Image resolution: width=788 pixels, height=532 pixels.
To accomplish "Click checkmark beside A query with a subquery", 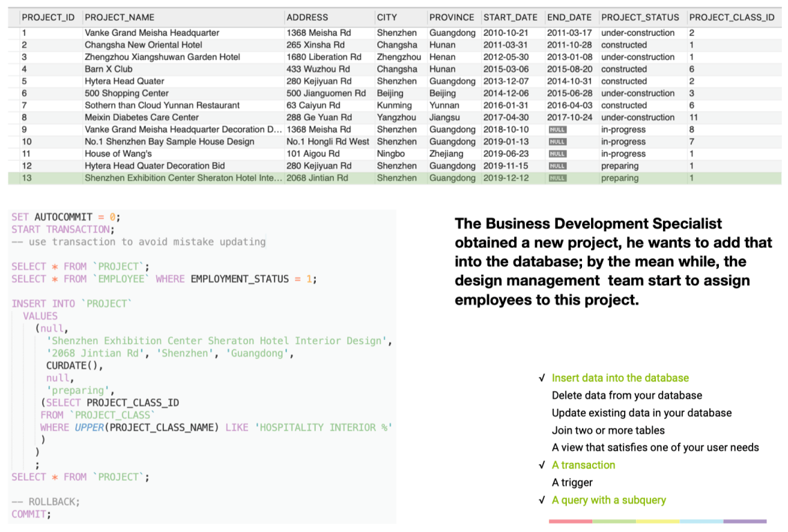I will pyautogui.click(x=541, y=500).
